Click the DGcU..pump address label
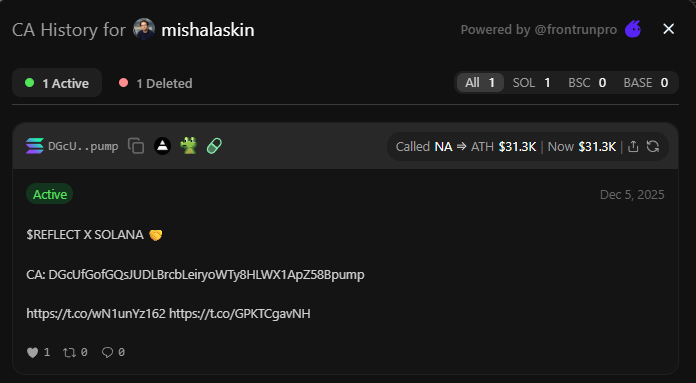 click(83, 146)
